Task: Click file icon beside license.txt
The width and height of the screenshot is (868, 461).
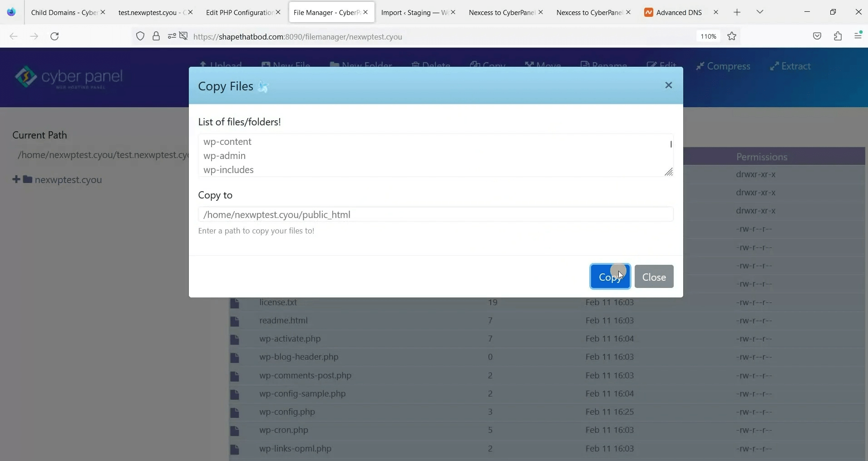Action: click(235, 303)
